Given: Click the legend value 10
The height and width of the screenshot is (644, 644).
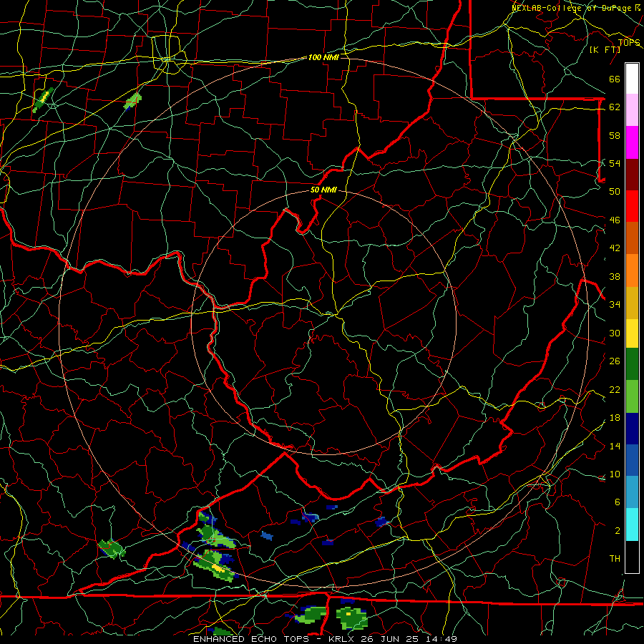Looking at the screenshot, I should tap(615, 474).
